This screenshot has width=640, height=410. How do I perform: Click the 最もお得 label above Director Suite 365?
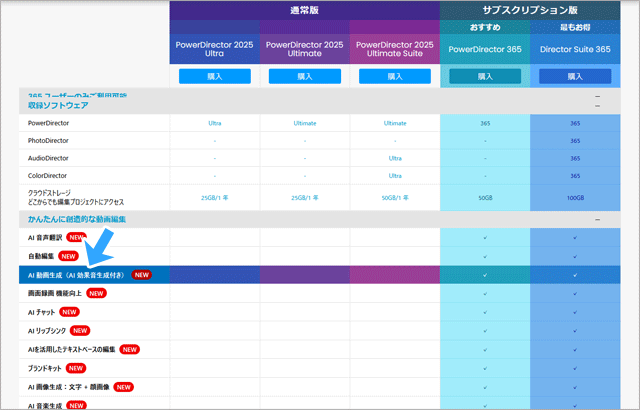pos(575,27)
